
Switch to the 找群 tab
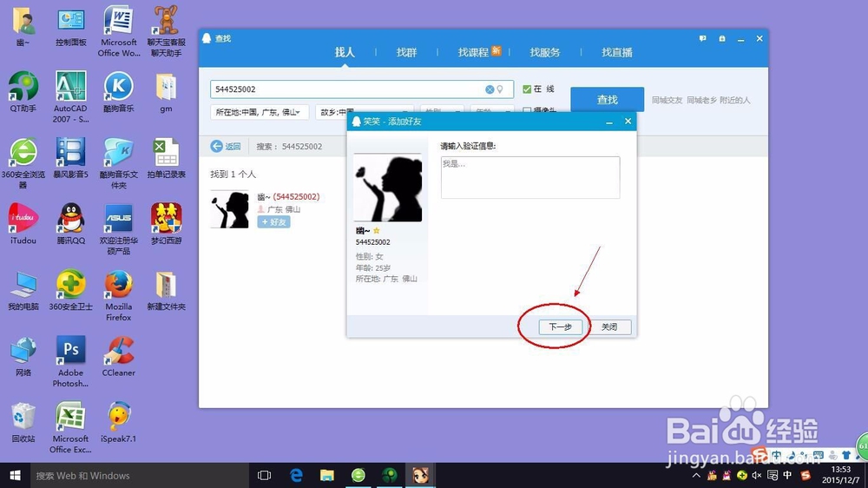406,53
